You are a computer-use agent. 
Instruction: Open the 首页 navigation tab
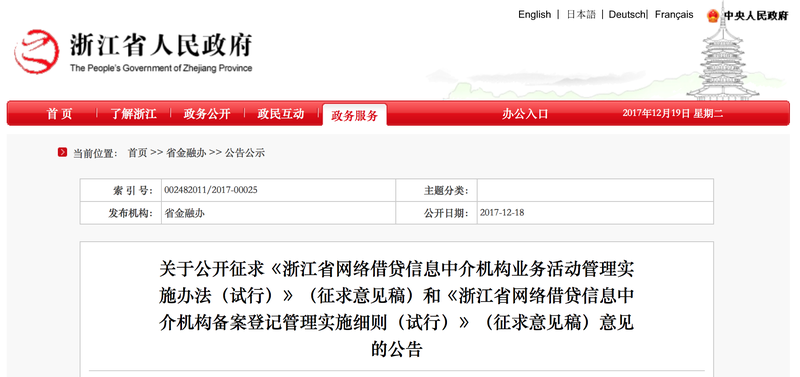tap(59, 114)
